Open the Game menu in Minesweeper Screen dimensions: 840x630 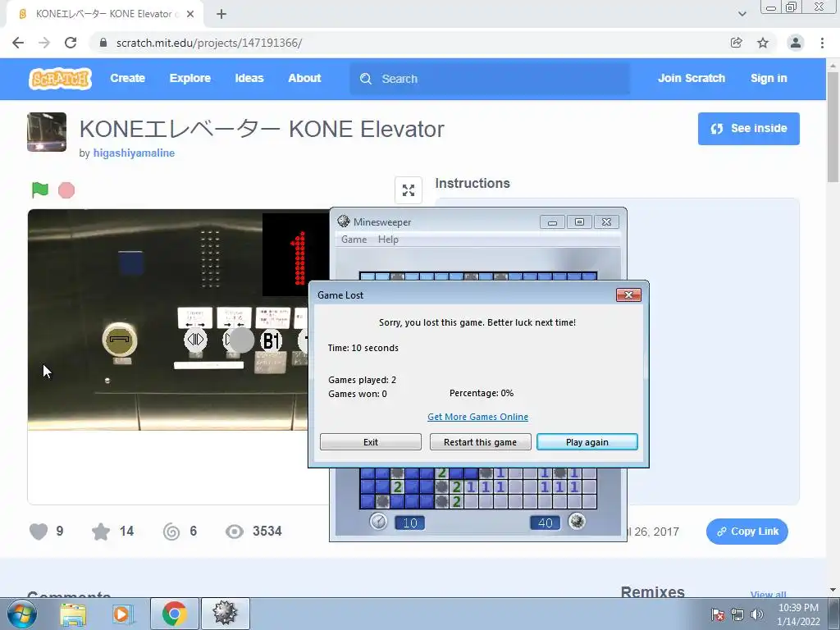point(354,240)
